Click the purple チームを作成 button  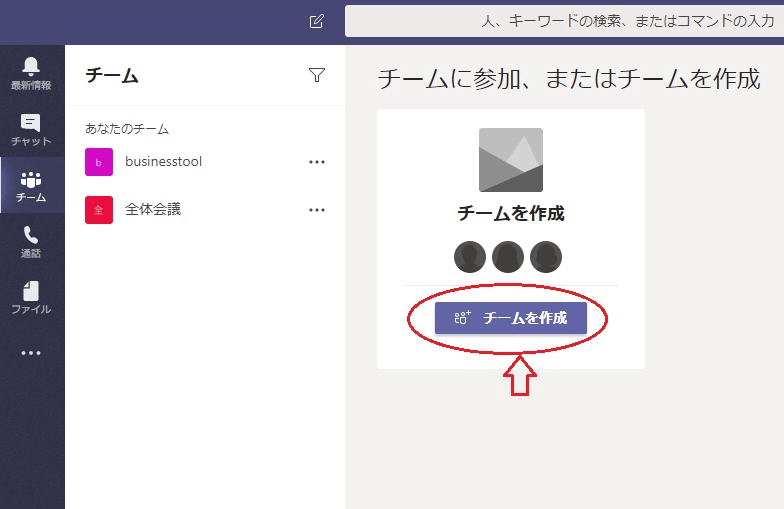coord(511,318)
